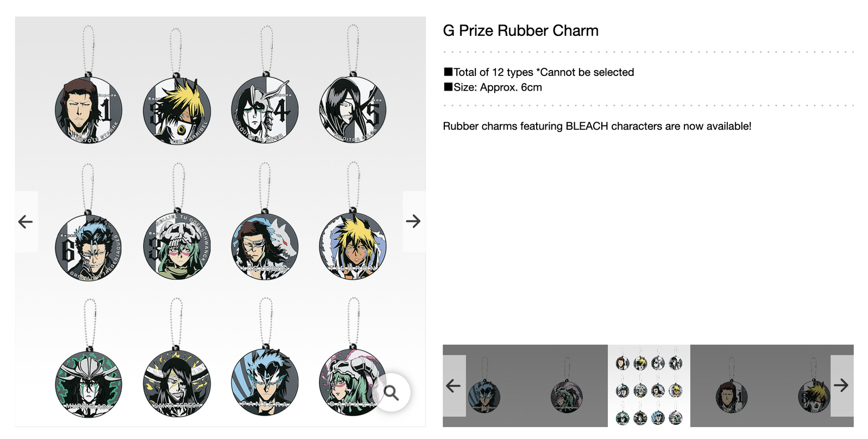Move thumbnail strip back with left arrow
The image size is (868, 439).
pyautogui.click(x=454, y=386)
